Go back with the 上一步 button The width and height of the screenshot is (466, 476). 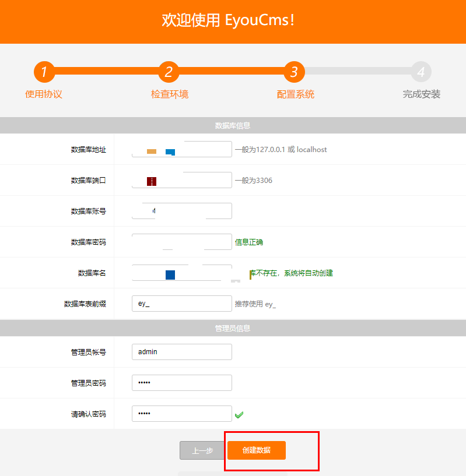coord(202,450)
